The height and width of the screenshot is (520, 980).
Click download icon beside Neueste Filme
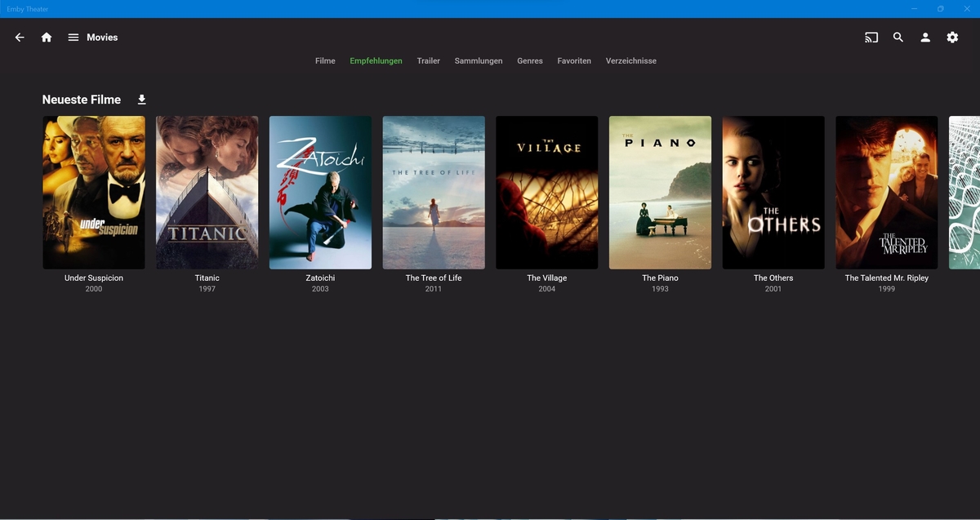(x=141, y=100)
